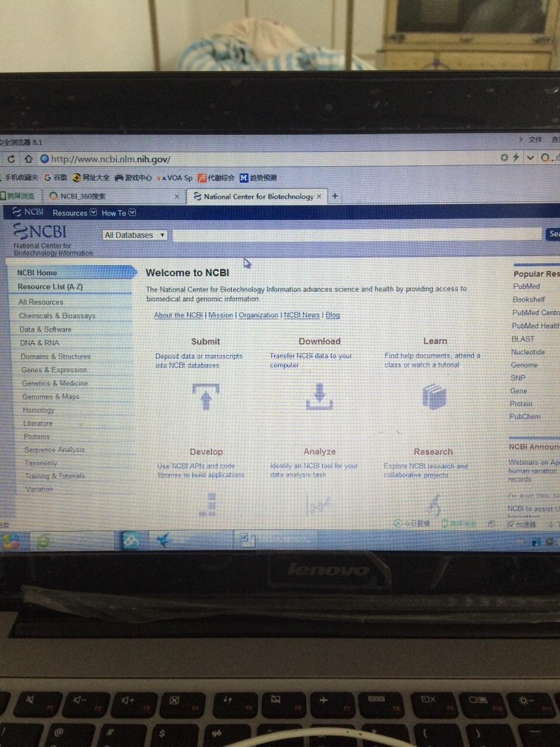The height and width of the screenshot is (747, 560).
Task: Click the Search button beside the search field
Action: 553,233
